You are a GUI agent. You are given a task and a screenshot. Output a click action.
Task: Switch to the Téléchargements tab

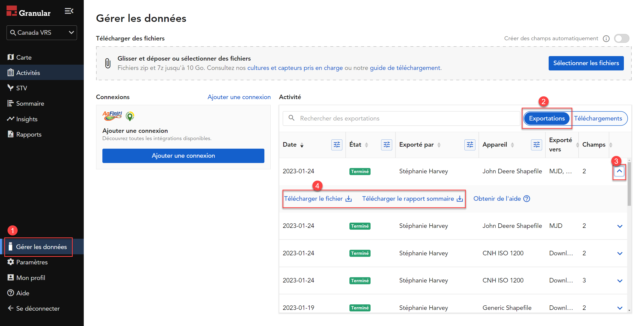(598, 118)
